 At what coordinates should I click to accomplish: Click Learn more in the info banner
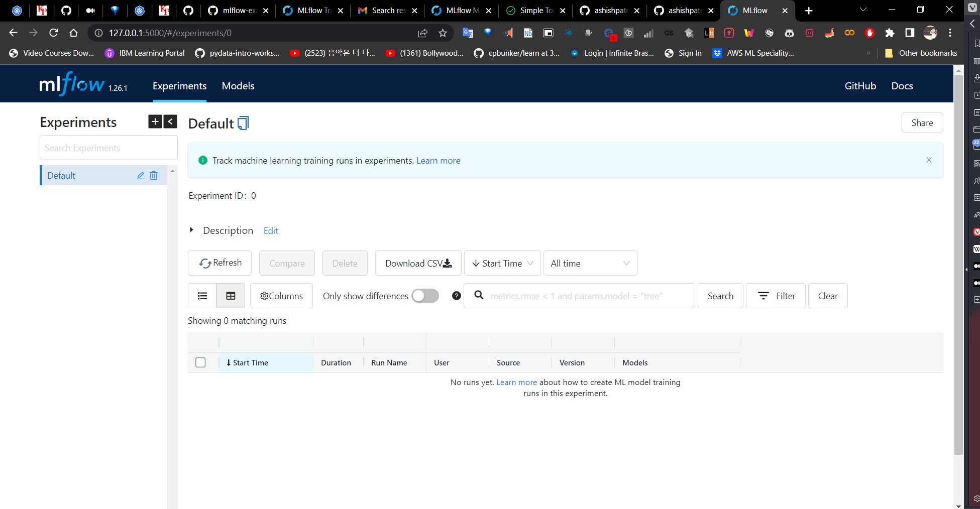(438, 161)
